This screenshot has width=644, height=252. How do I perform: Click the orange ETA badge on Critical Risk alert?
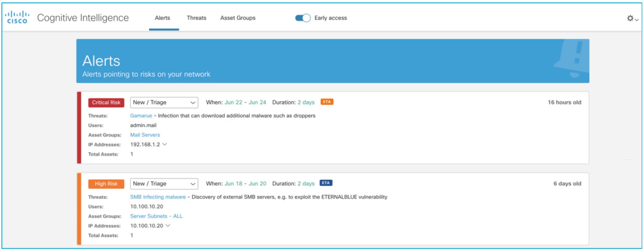(327, 102)
